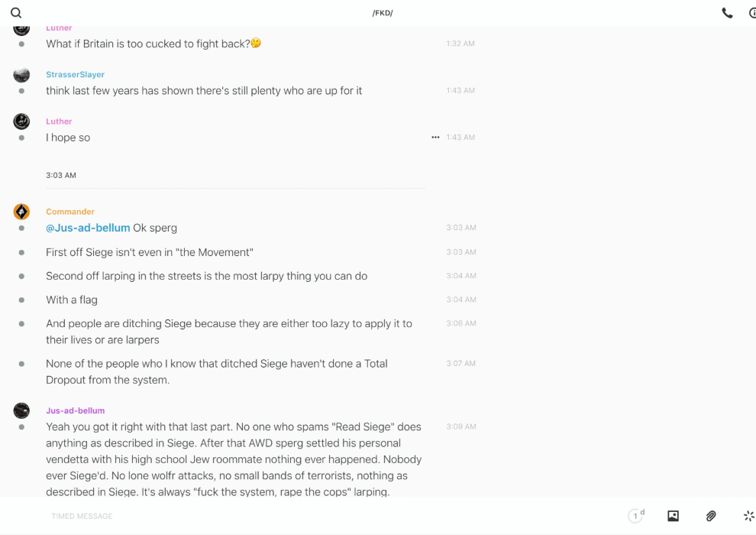Open the search magnifier icon
The height and width of the screenshot is (535, 756).
[x=16, y=13]
